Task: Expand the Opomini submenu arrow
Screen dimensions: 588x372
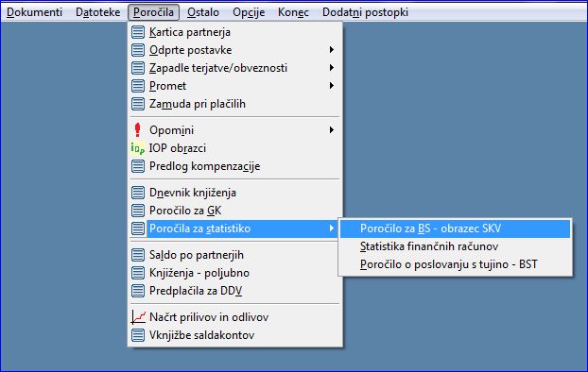Action: [332, 130]
